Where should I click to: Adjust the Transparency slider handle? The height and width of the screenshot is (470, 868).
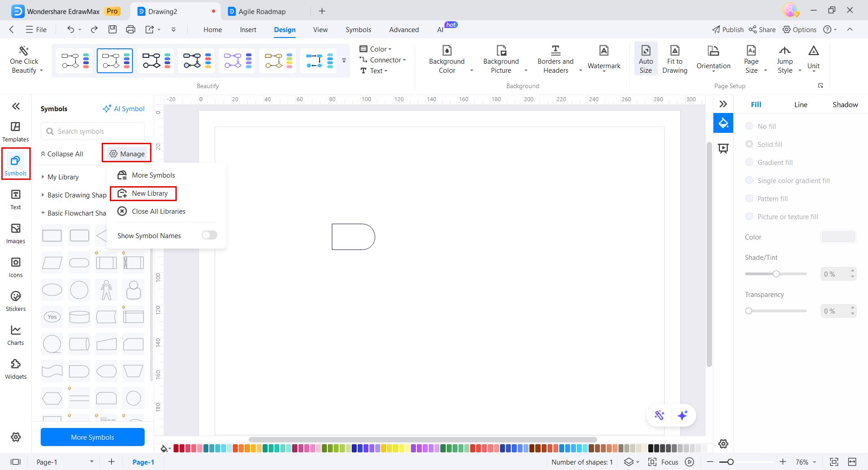click(x=749, y=311)
